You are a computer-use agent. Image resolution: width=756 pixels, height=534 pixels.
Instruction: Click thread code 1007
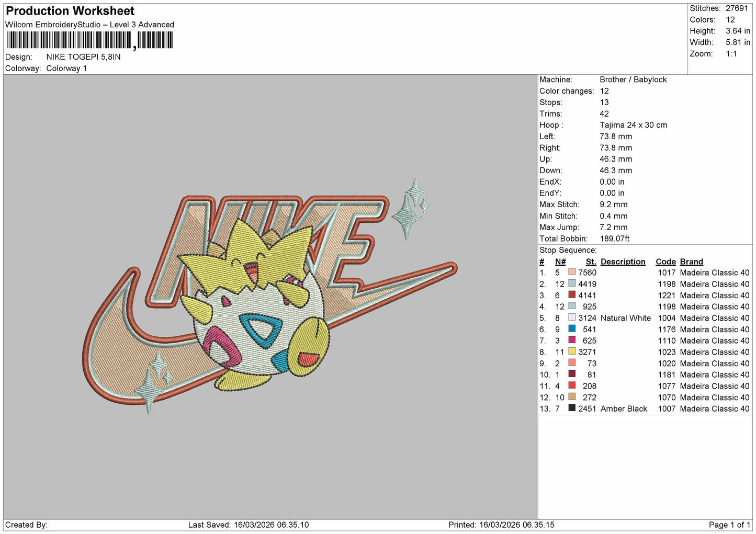667,408
